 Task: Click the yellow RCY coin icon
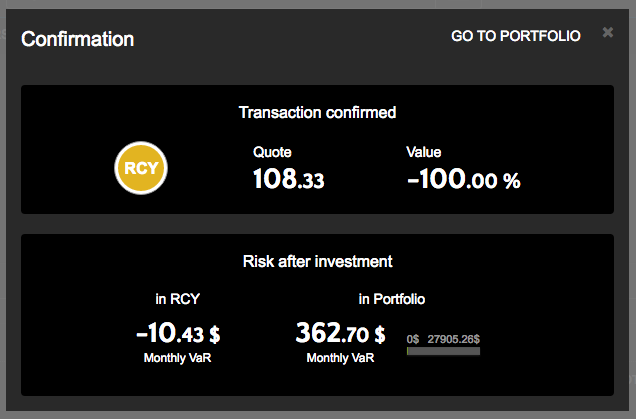[141, 168]
